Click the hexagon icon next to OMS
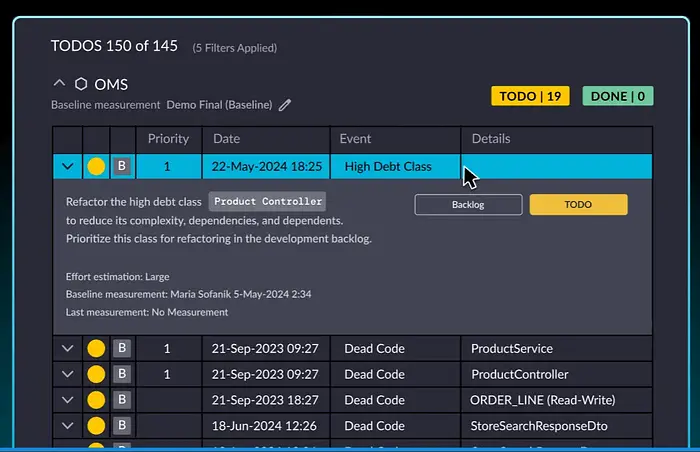This screenshot has height=452, width=700. click(x=81, y=84)
